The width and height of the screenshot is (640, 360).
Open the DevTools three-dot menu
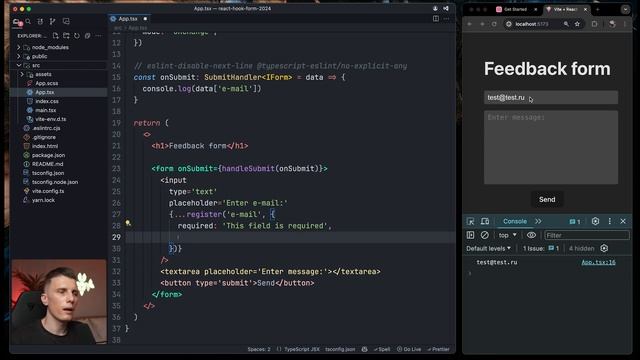(x=610, y=221)
